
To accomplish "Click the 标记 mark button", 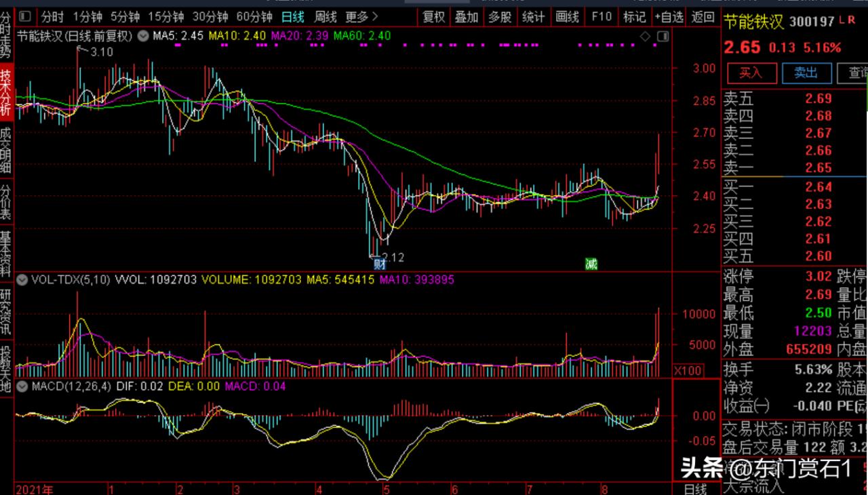I will (x=635, y=17).
